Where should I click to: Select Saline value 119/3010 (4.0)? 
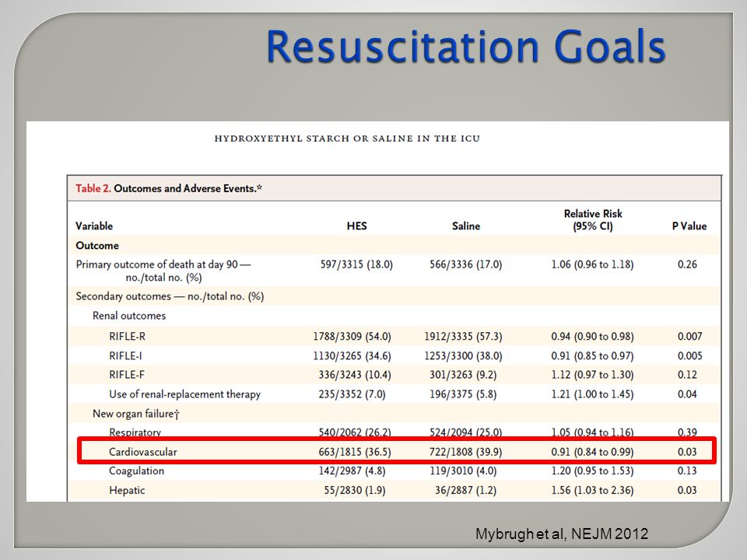point(463,471)
